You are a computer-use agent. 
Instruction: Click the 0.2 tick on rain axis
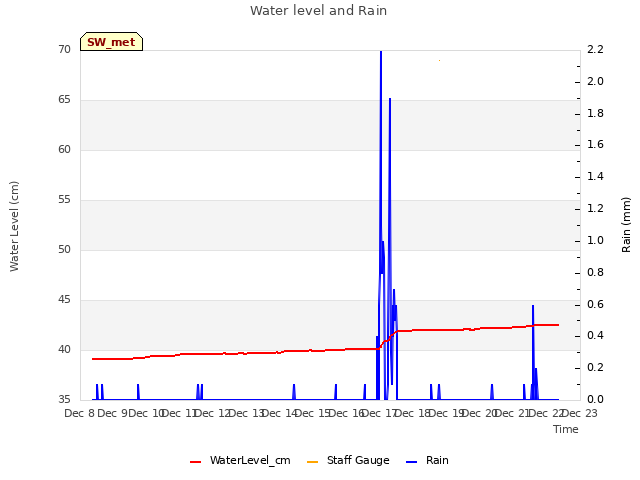pos(595,367)
